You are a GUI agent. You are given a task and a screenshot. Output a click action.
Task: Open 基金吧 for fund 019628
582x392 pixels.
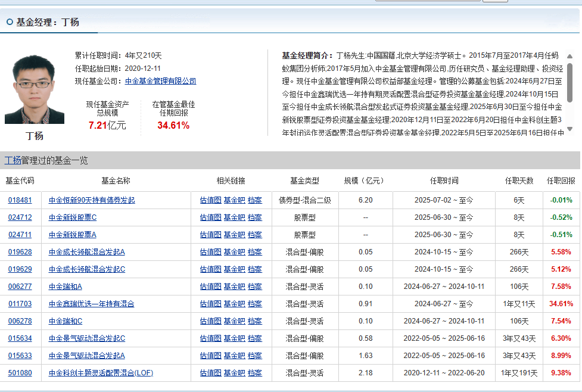[235, 252]
